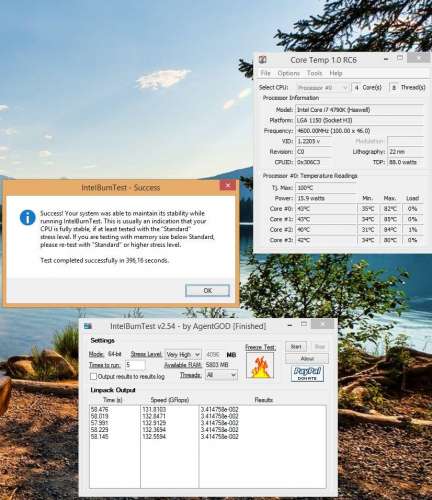Screen dimensions: 432x500
Task: Maximize the IntelBurnTest window
Action: click(x=304, y=324)
